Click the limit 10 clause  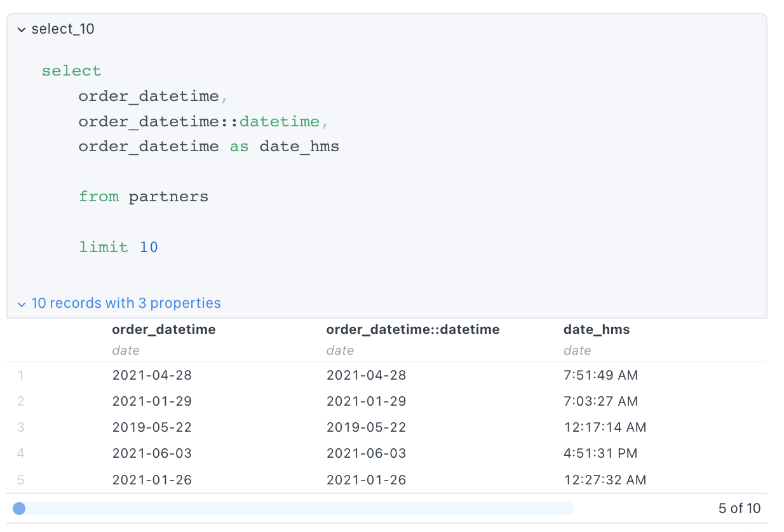coord(119,247)
